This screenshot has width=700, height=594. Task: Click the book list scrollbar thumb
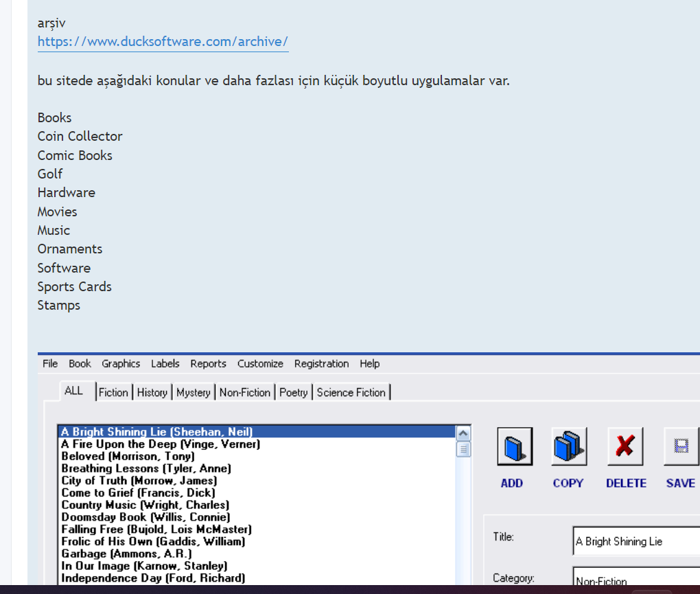point(463,449)
